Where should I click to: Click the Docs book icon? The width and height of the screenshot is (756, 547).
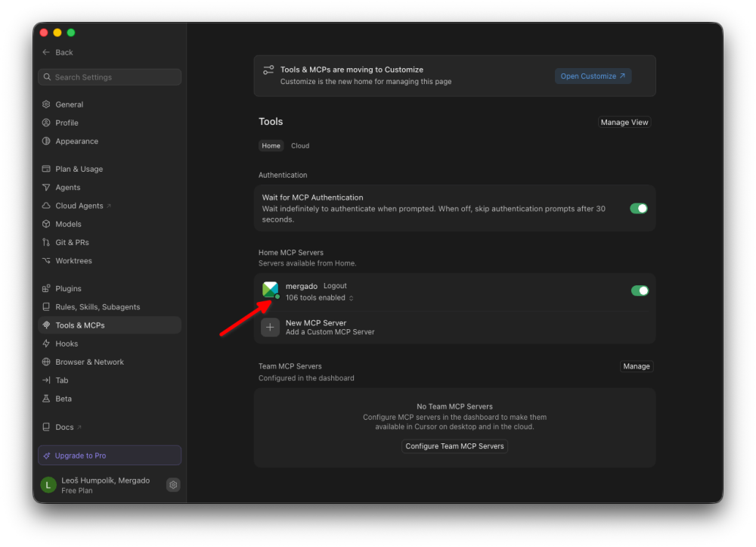pos(46,427)
